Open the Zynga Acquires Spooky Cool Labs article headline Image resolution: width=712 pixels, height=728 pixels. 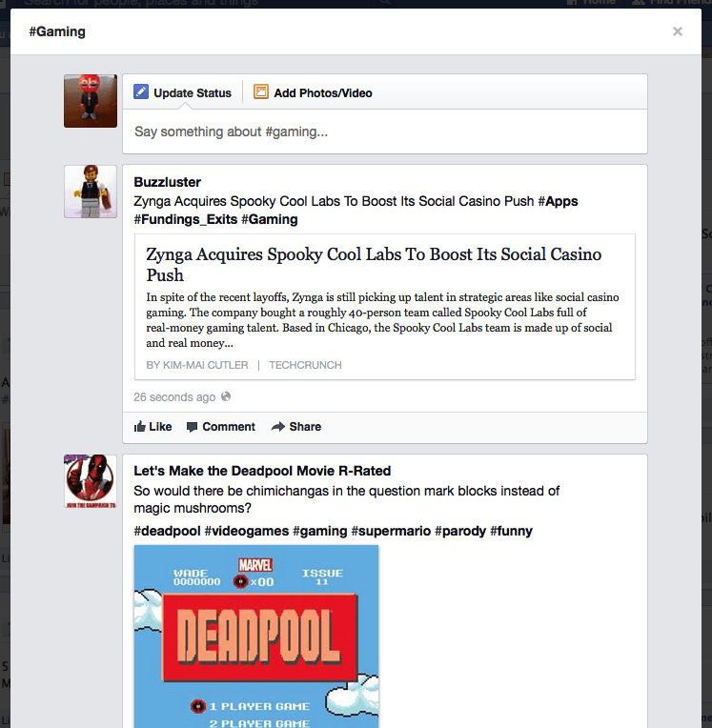coord(374,264)
